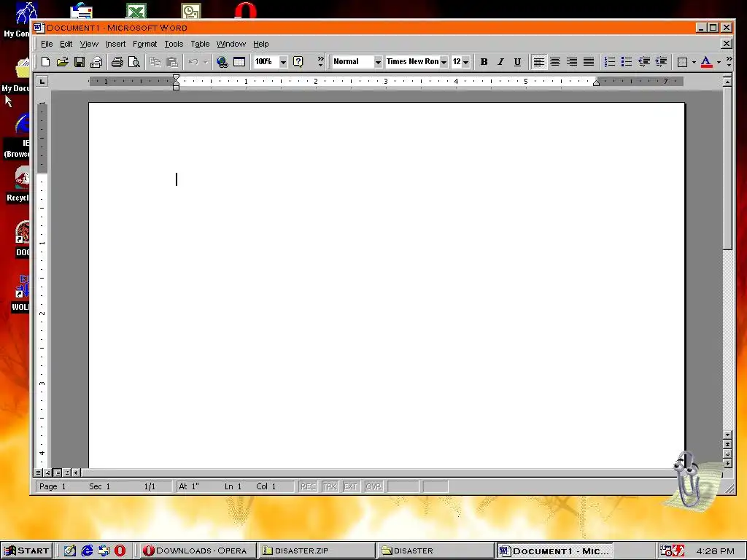Toggle Underline formatting
This screenshot has width=747, height=560.
[x=517, y=62]
